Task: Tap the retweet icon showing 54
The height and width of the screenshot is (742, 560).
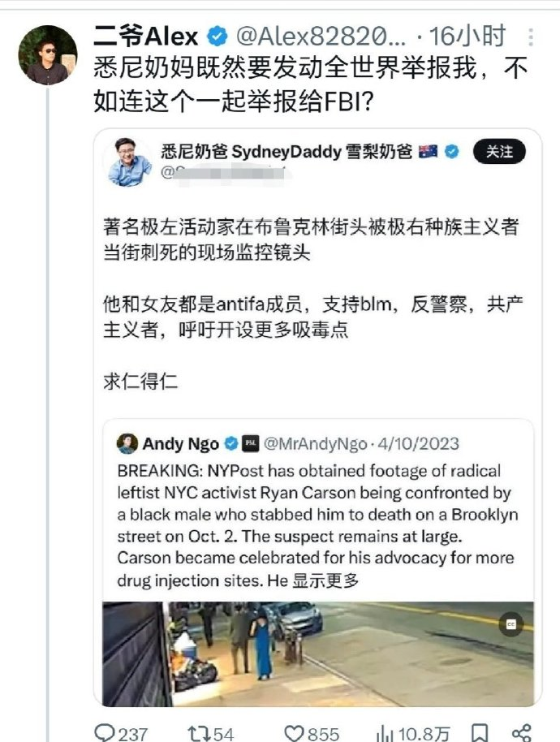Action: [198, 734]
